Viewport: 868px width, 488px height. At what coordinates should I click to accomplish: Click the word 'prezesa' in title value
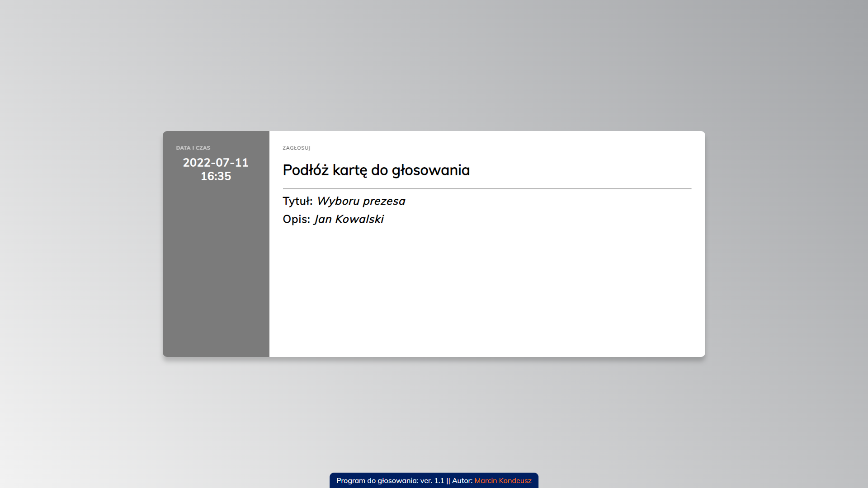coord(384,201)
